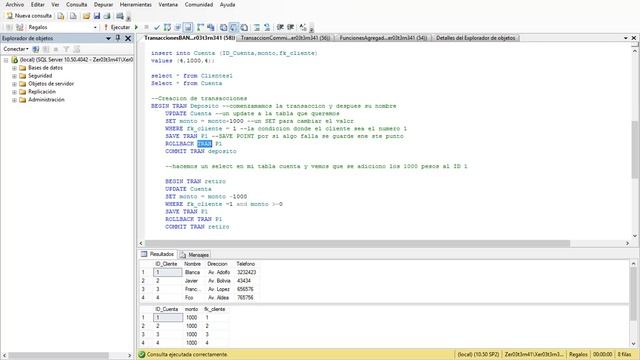
Task: Open the Object Explorer window position menu arrow
Action: 108,38
